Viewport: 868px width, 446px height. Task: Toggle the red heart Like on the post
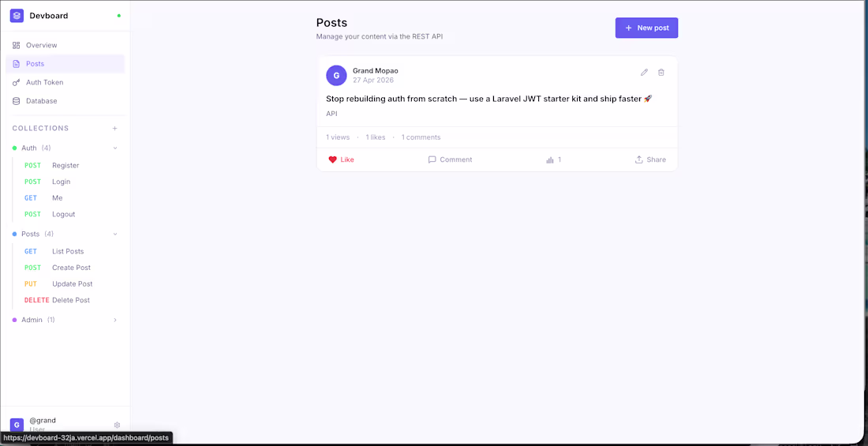(333, 159)
